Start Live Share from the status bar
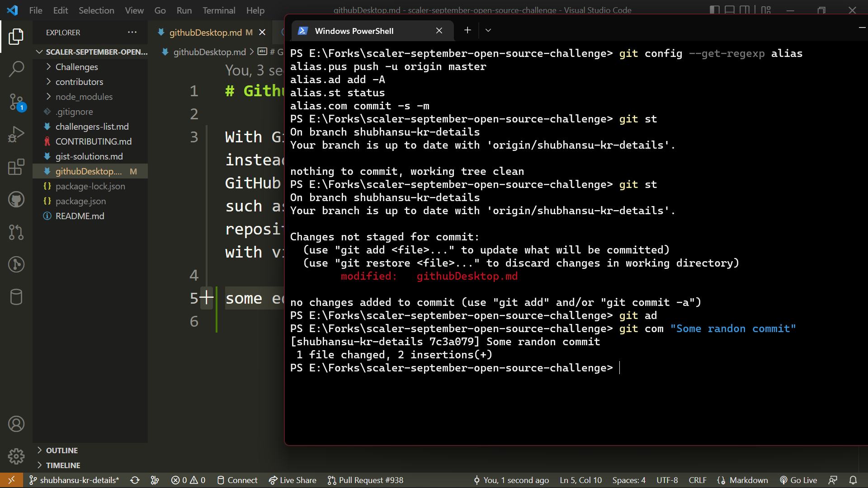 point(292,480)
